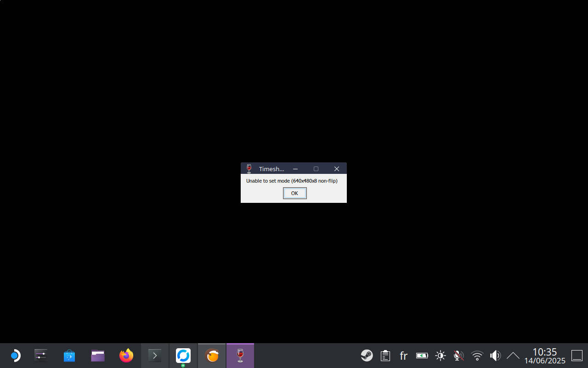
Task: Open the Steam tray icon
Action: click(367, 356)
